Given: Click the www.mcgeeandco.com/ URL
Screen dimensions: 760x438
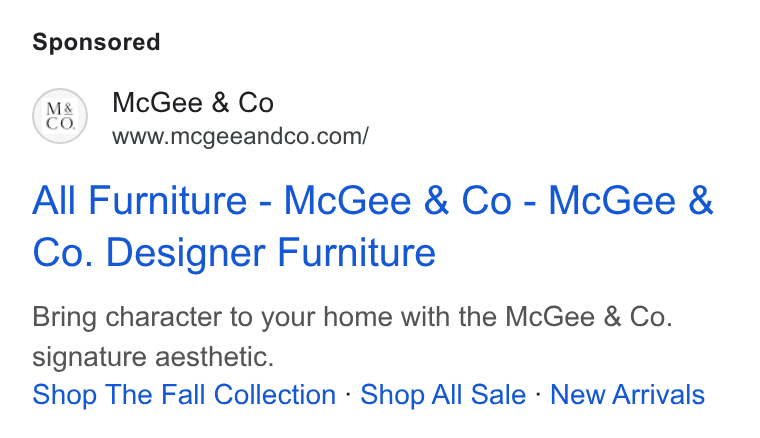Looking at the screenshot, I should point(240,136).
